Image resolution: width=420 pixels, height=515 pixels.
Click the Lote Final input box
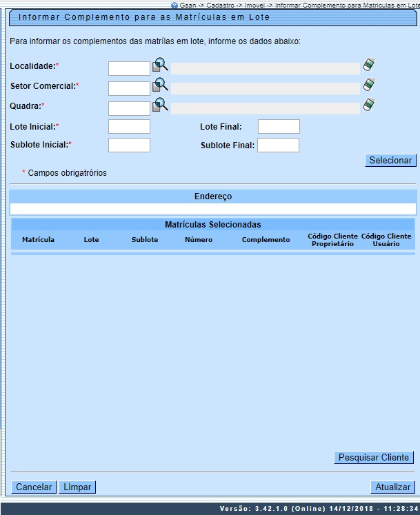tap(279, 126)
